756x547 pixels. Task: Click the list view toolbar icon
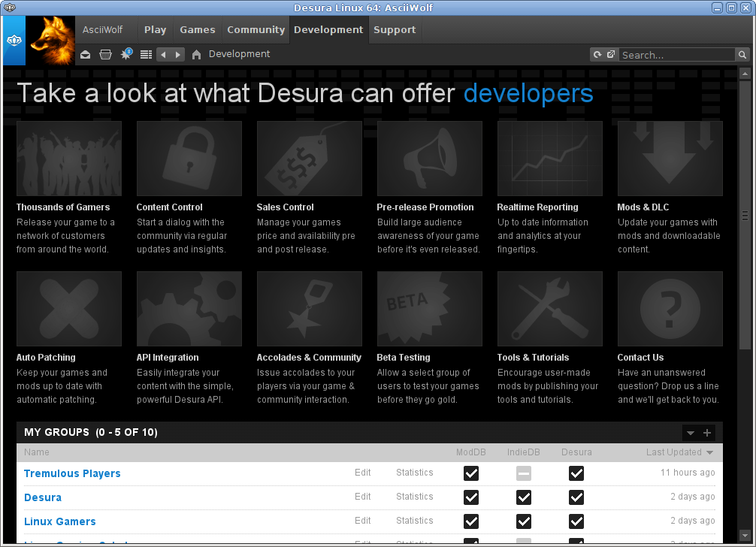pyautogui.click(x=146, y=54)
